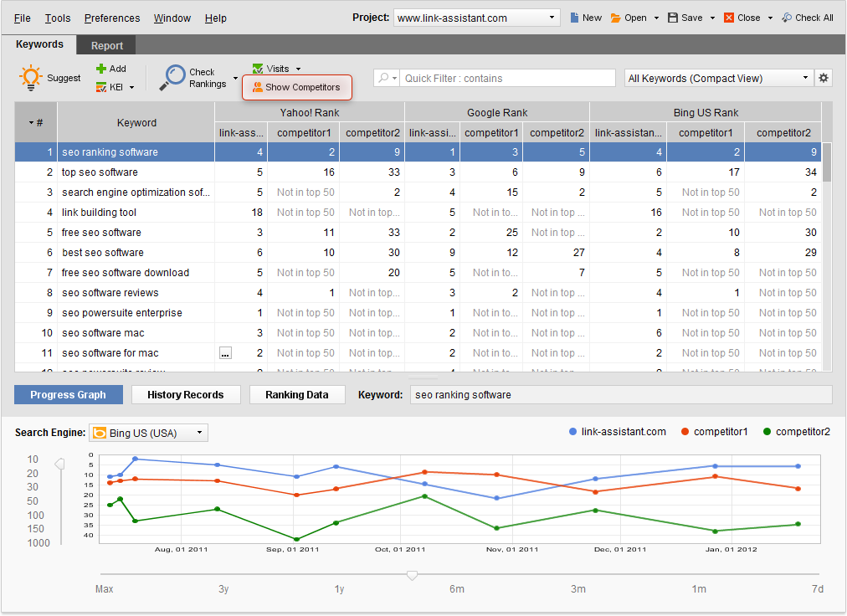
Task: Launch Check Rankings with the magnifier icon
Action: click(176, 77)
